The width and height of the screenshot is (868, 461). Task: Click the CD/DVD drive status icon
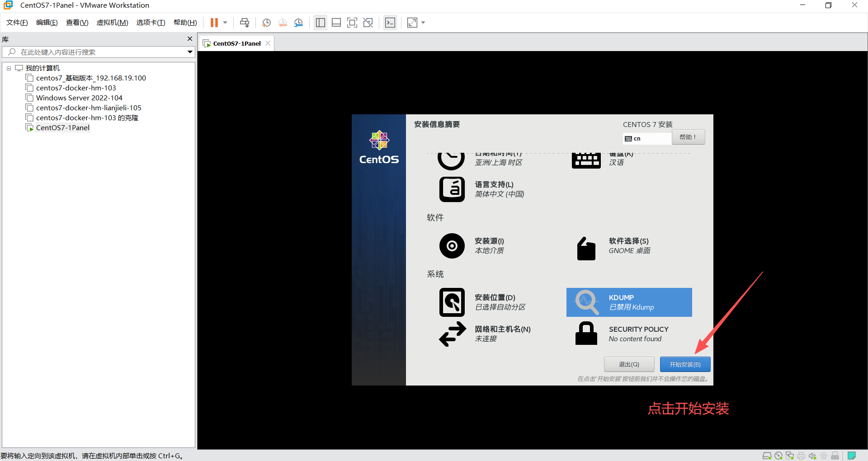click(x=778, y=456)
